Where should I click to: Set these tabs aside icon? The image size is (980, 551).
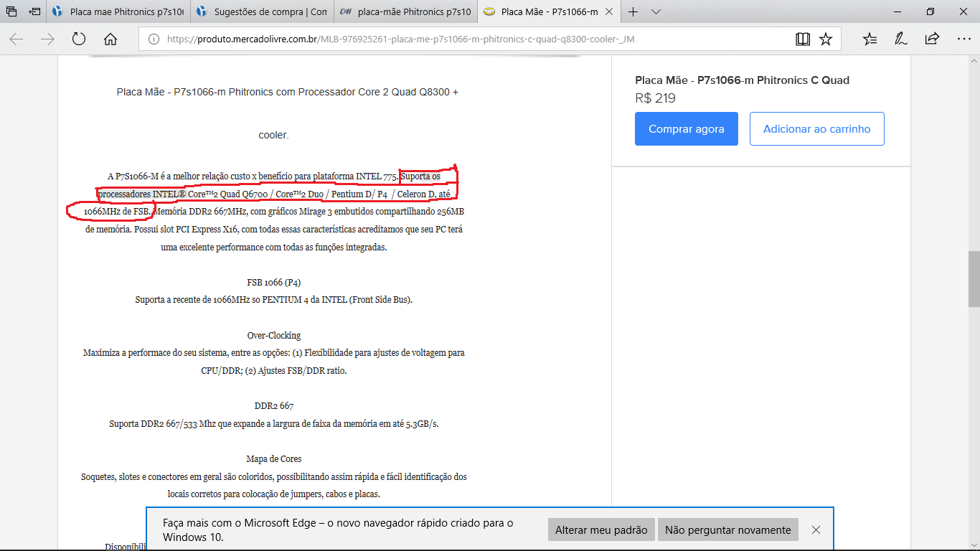click(34, 11)
